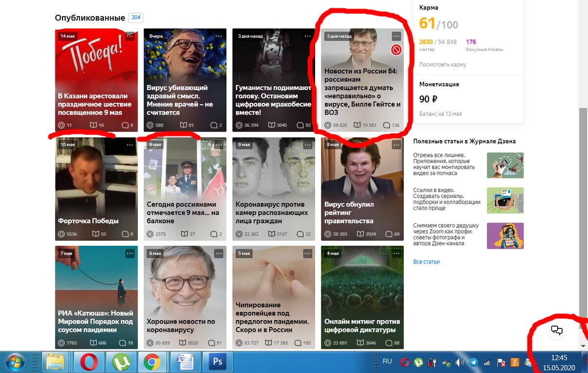
Task: Open article Ссылки в видео
Action: 446,199
